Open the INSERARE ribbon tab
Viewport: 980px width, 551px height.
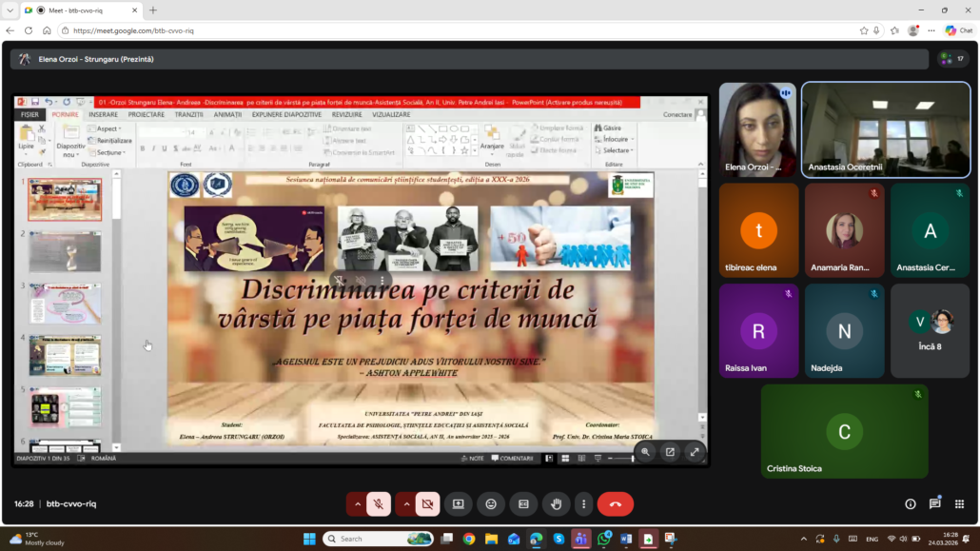(x=103, y=114)
